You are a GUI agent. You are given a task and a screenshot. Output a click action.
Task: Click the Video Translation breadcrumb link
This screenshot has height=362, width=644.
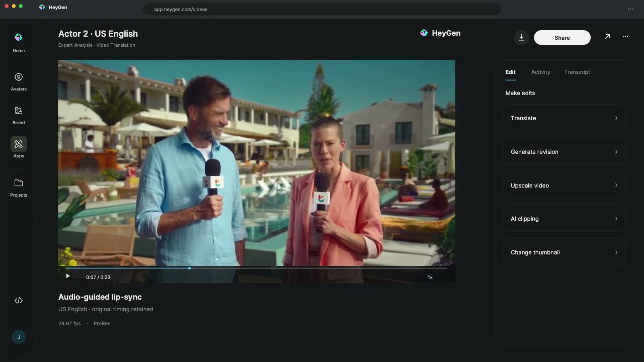pyautogui.click(x=116, y=45)
